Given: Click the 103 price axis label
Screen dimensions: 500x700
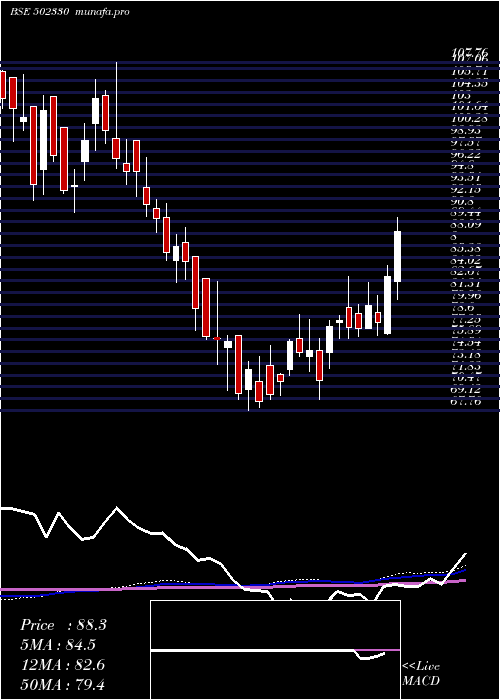Looking at the screenshot, I should 460,95.
